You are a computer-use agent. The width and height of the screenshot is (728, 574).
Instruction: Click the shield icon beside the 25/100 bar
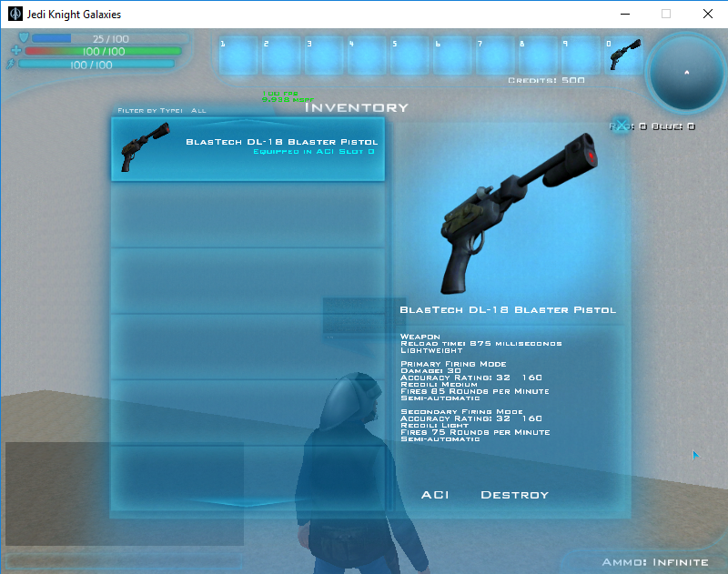click(x=24, y=37)
